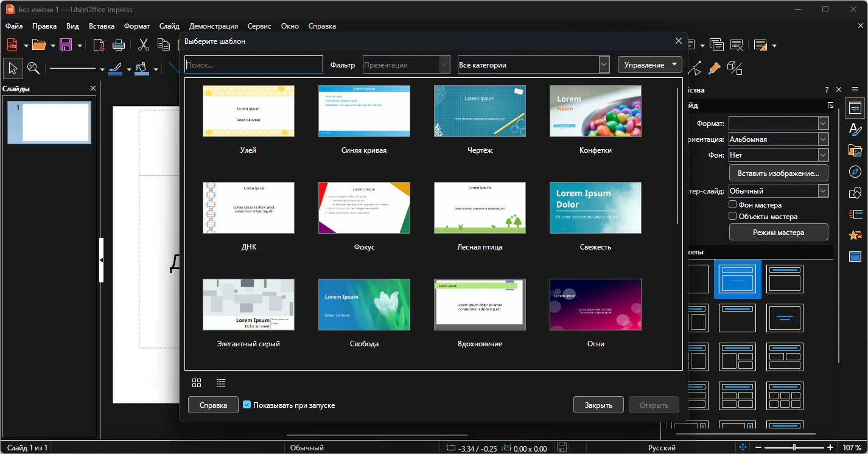868x454 pixels.
Task: Select the Zoom & Pan tool
Action: 33,69
